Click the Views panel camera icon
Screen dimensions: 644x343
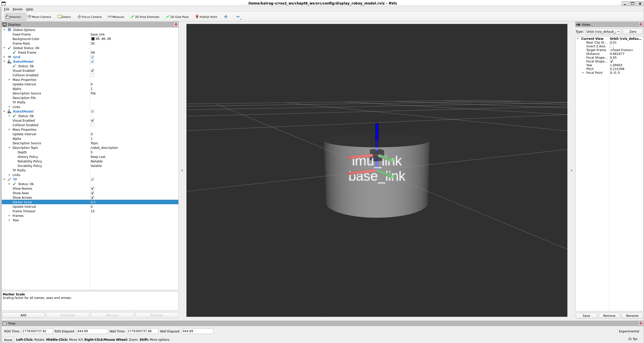[578, 24]
